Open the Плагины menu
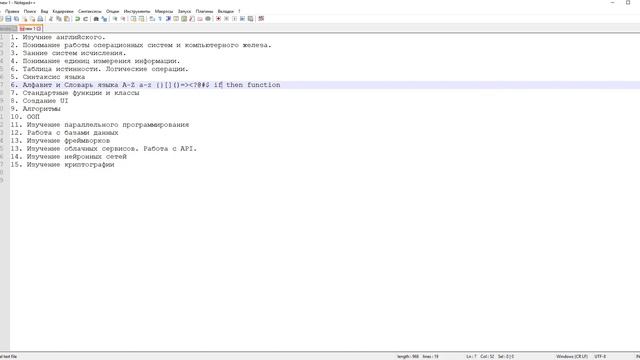Viewport: 640px width, 360px height. click(204, 11)
